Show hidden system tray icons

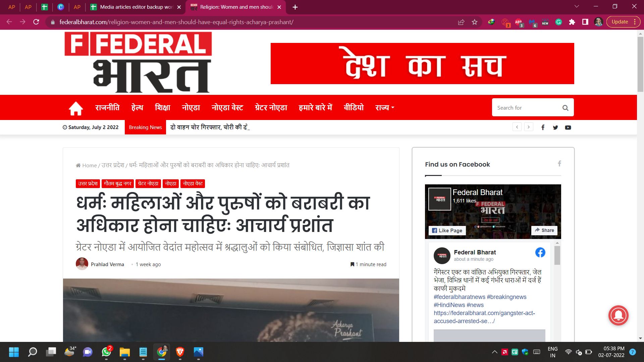click(x=494, y=352)
